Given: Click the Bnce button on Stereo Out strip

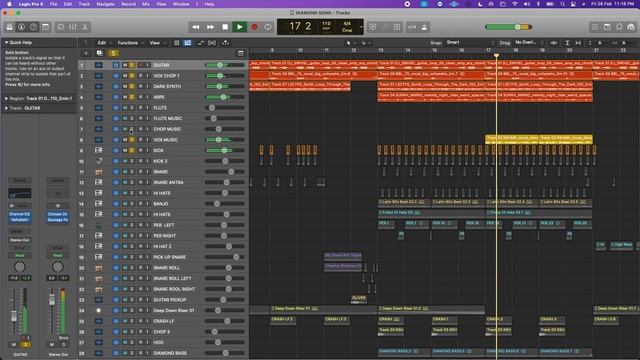Looking at the screenshot, I should coord(63,338).
